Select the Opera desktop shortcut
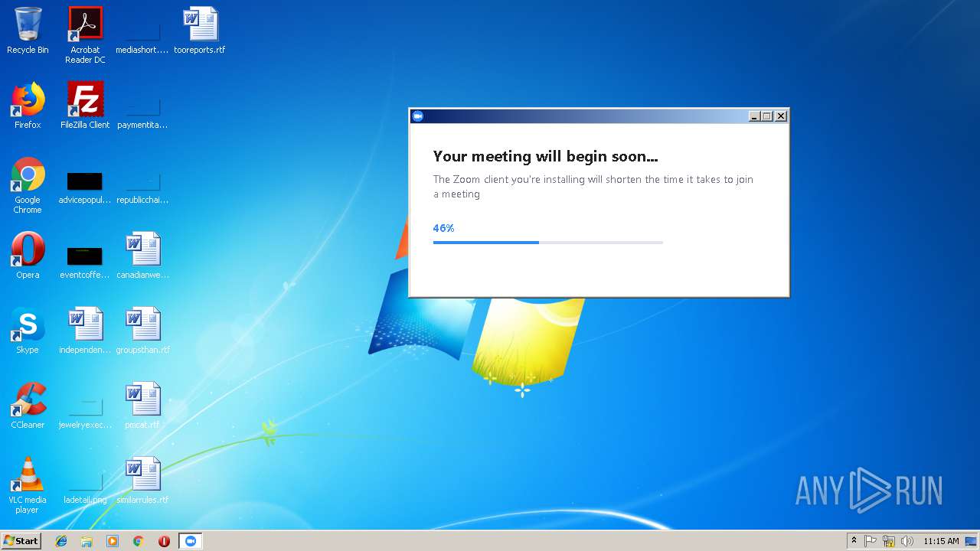This screenshot has height=551, width=980. [28, 256]
